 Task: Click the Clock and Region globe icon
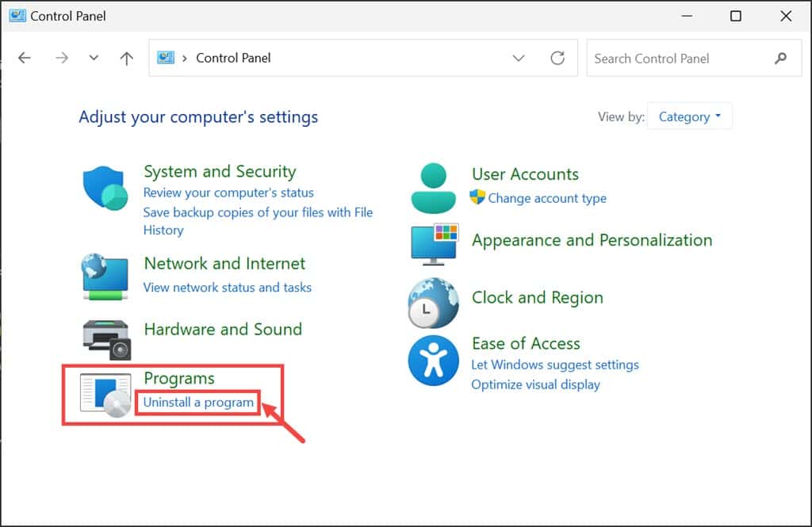point(434,303)
